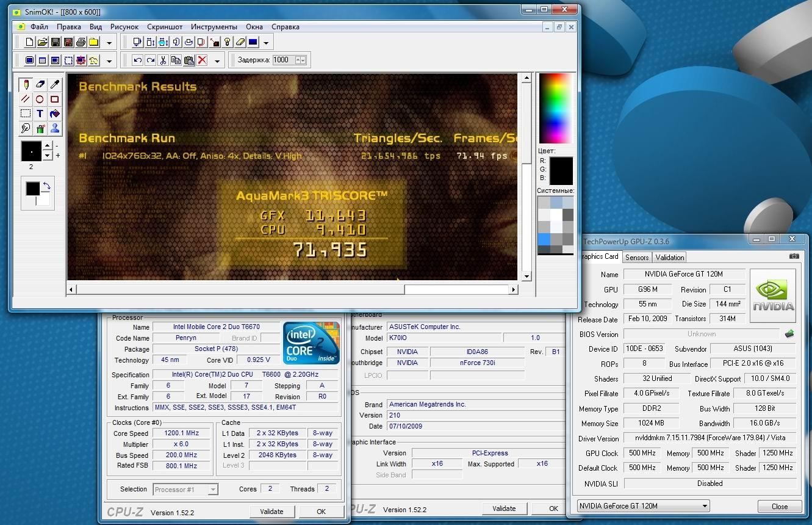
Task: Click the red X Delete icon
Action: (x=202, y=60)
